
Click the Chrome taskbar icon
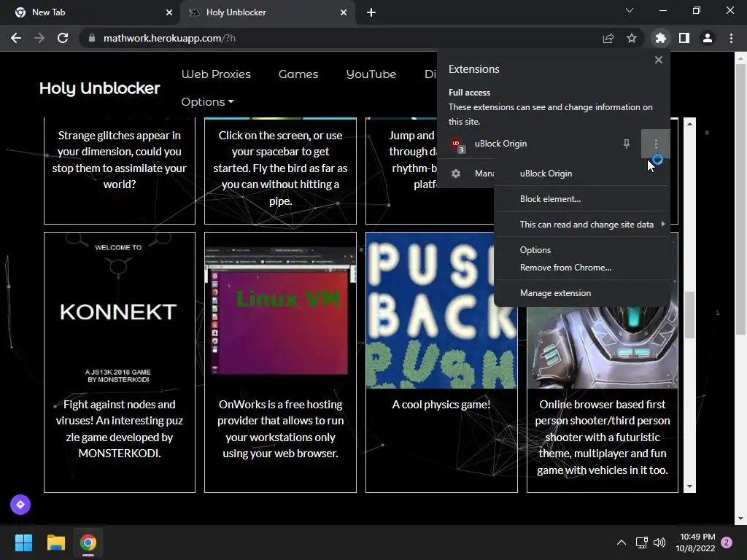[88, 542]
